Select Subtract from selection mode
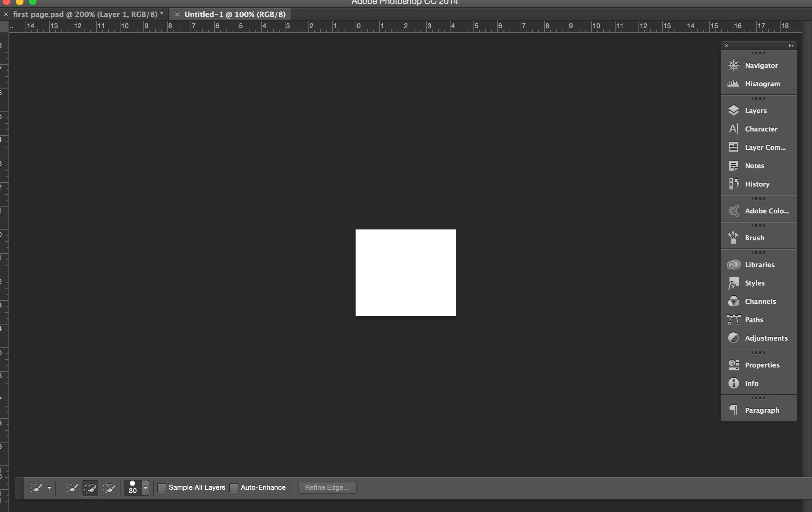812x512 pixels. pos(109,488)
